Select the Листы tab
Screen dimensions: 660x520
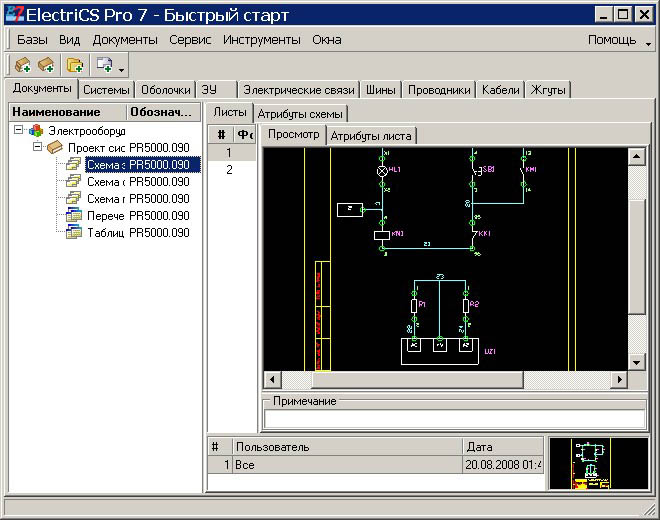point(229,112)
